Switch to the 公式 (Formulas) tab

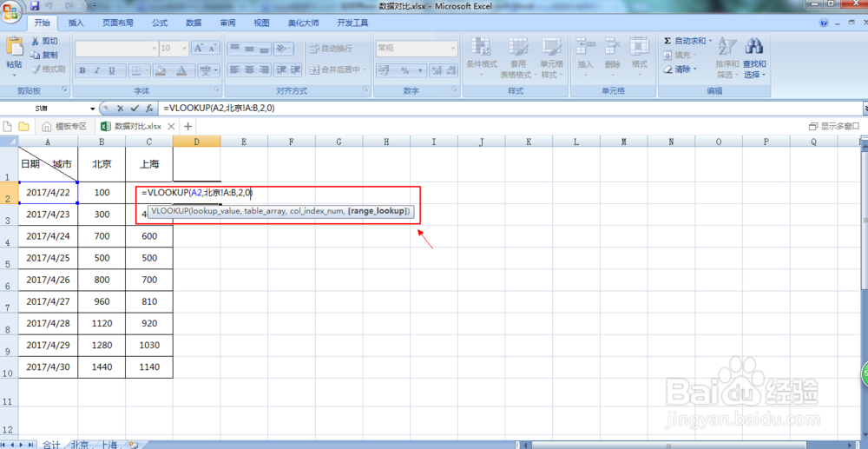click(x=160, y=23)
